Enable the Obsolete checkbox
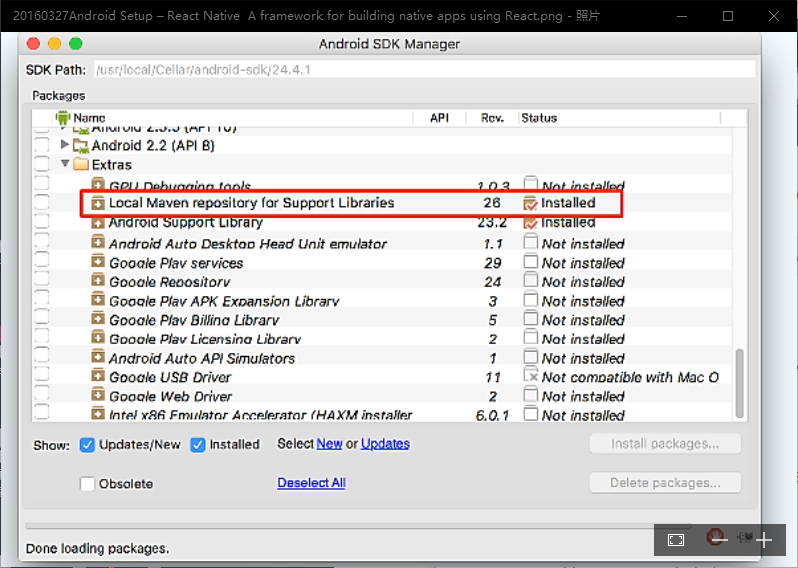 point(87,484)
